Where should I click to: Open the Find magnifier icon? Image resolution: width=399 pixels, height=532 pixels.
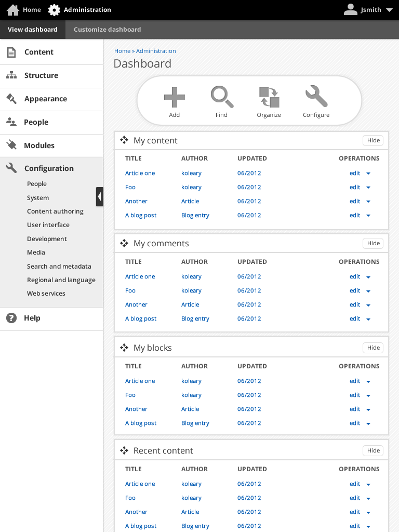pyautogui.click(x=221, y=97)
